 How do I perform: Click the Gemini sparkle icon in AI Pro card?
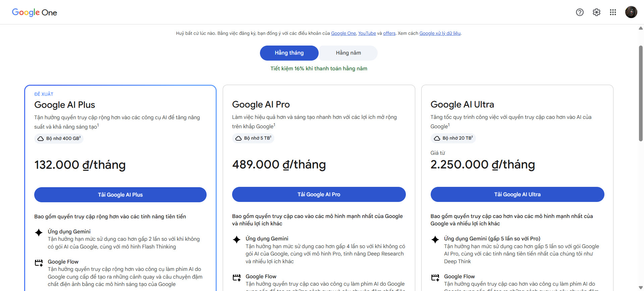[237, 239]
